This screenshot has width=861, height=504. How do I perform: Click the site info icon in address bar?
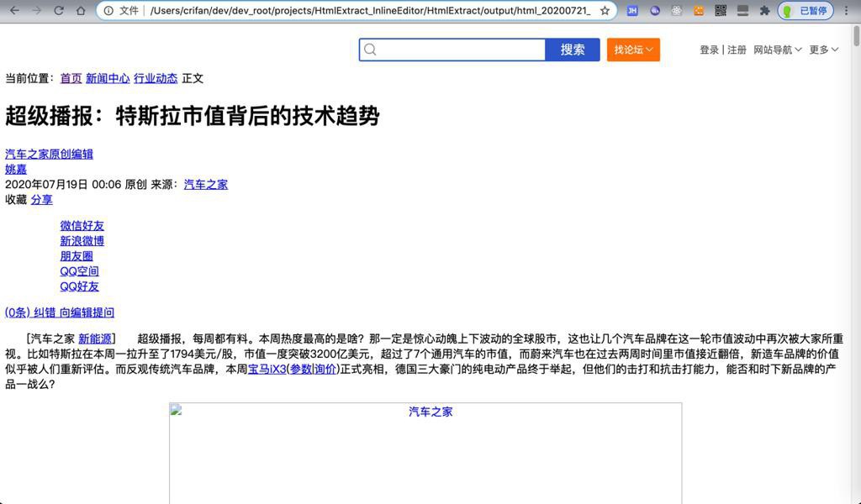pyautogui.click(x=108, y=10)
